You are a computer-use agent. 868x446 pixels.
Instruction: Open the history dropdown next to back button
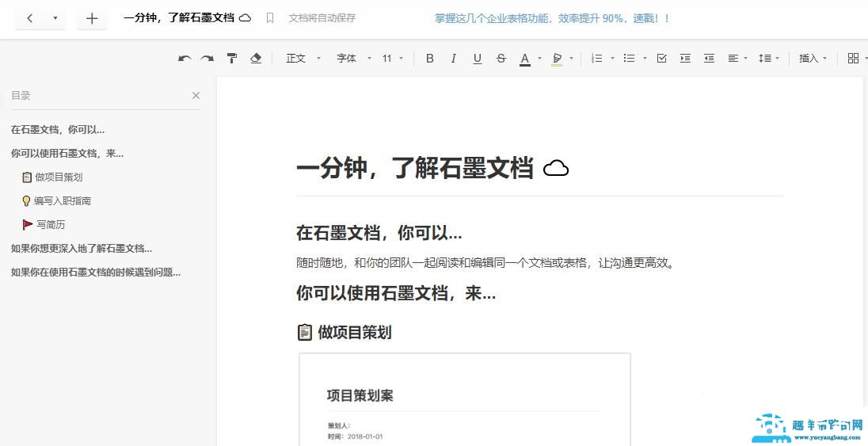pyautogui.click(x=55, y=18)
